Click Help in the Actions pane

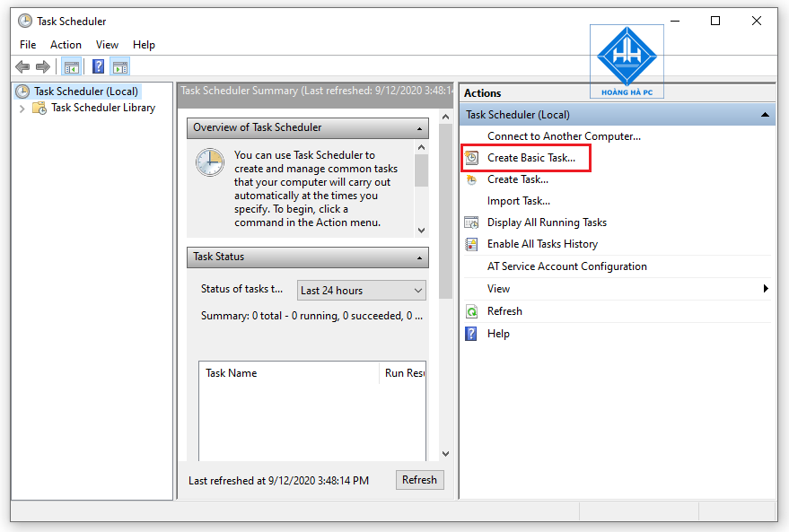click(499, 334)
